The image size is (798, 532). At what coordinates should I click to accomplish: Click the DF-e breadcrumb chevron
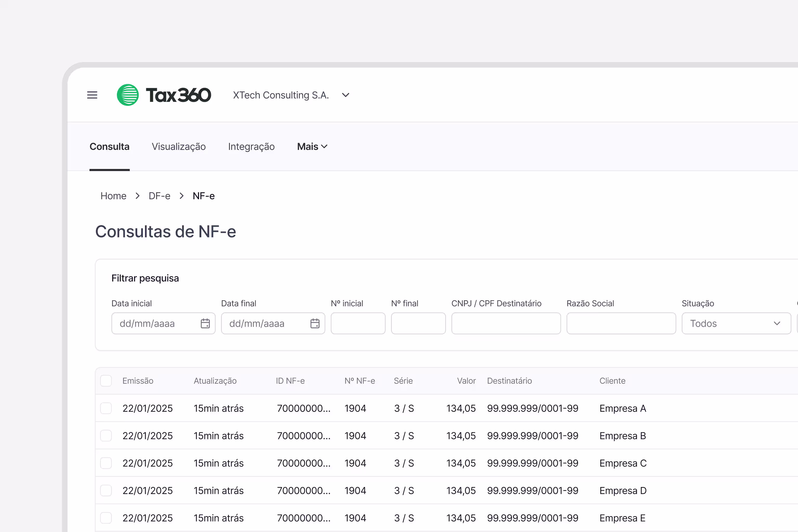coord(182,196)
